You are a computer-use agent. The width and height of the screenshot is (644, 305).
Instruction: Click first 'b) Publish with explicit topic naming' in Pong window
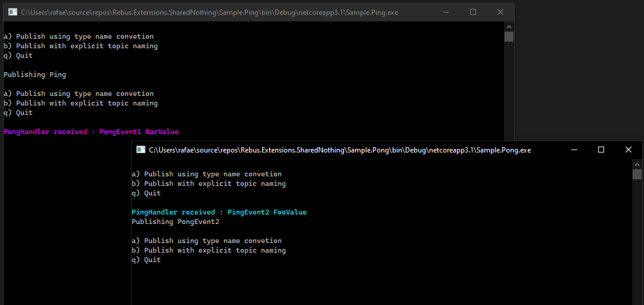point(209,183)
